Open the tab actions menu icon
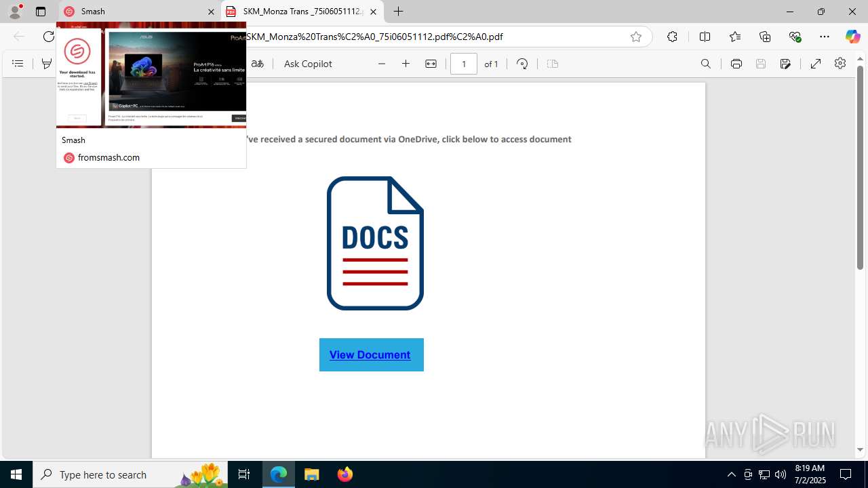This screenshot has width=868, height=488. pyautogui.click(x=41, y=12)
